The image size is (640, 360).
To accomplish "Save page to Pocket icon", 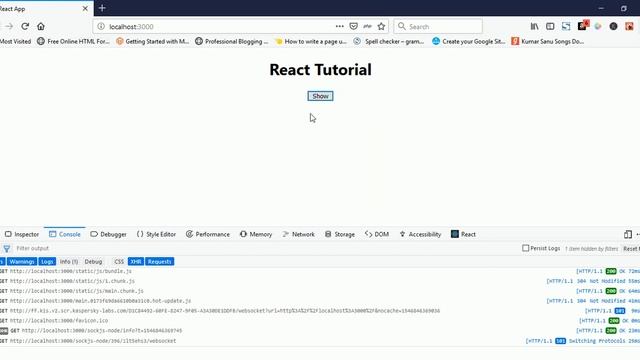I will 353,27.
